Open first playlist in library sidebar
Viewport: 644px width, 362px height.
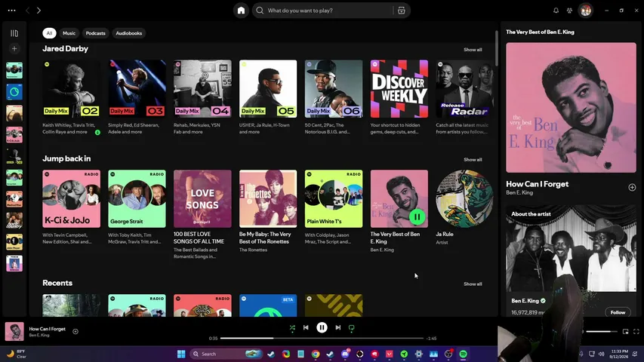[14, 70]
